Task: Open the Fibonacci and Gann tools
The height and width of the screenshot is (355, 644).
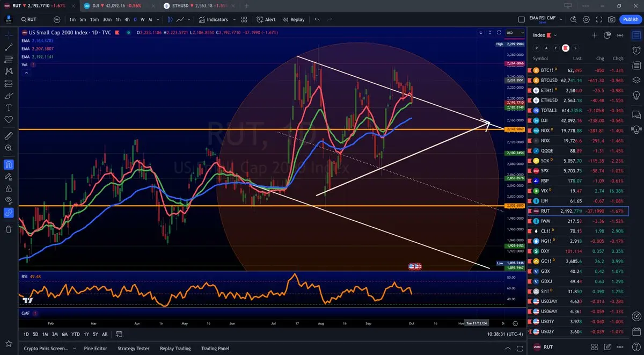Action: point(9,59)
